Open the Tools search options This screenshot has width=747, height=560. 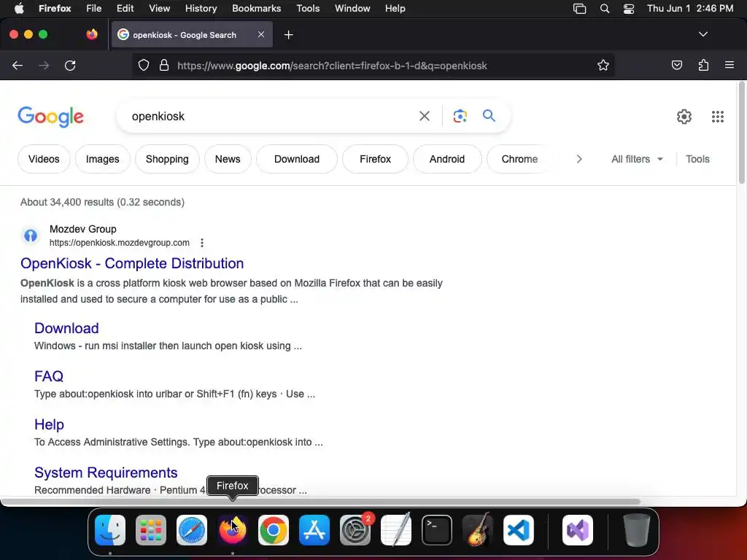[697, 159]
